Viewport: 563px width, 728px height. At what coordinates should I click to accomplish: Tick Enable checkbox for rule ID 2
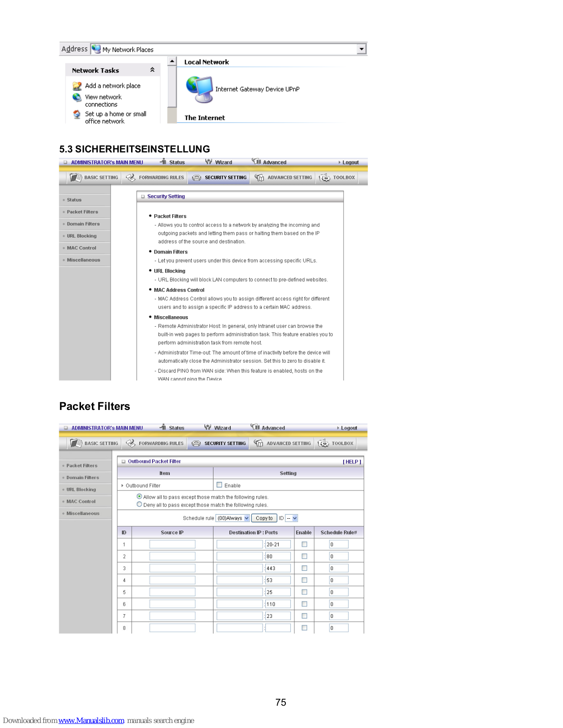coord(304,556)
